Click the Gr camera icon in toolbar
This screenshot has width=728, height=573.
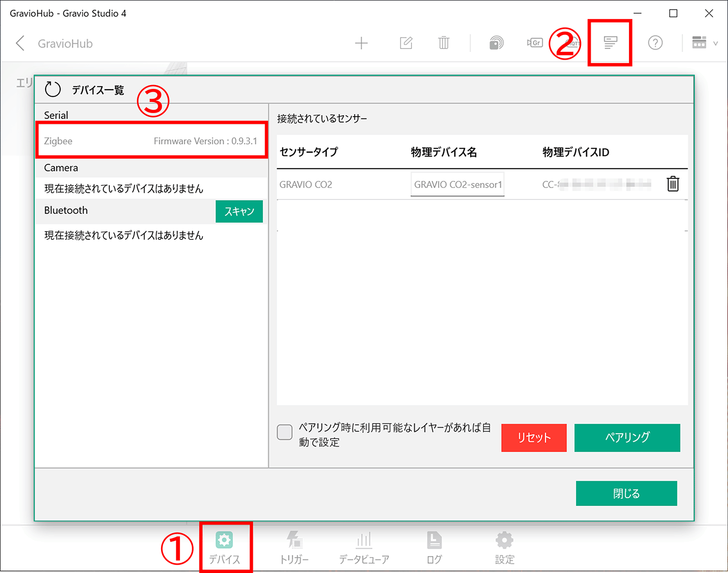click(534, 43)
